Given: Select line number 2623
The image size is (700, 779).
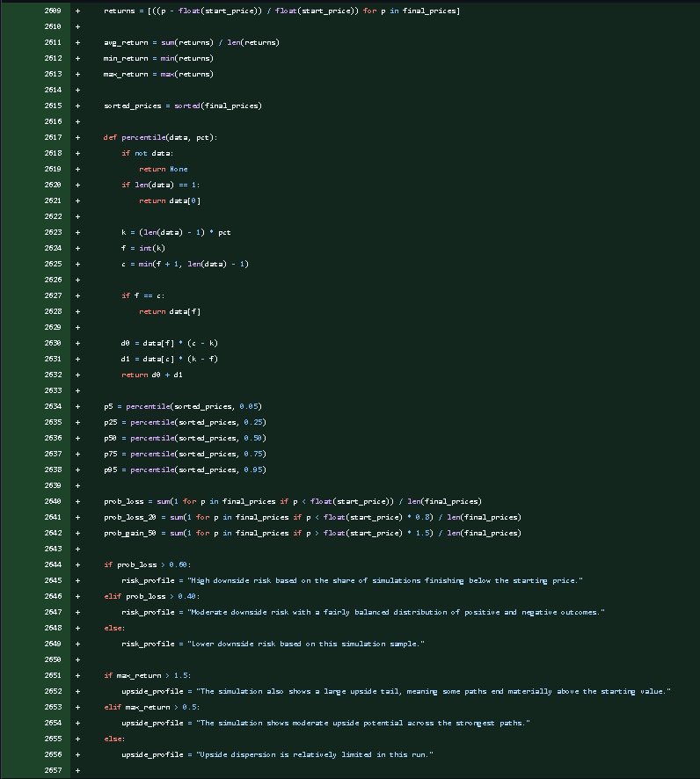Looking at the screenshot, I should pyautogui.click(x=53, y=232).
